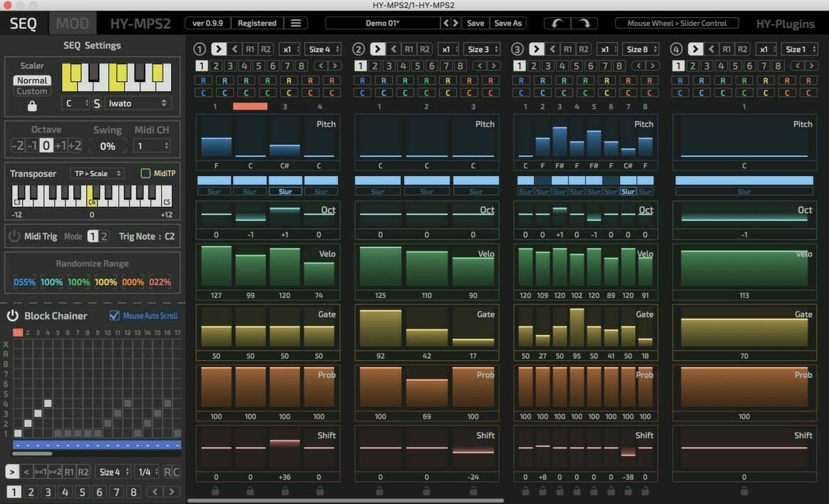Select Normal scaler mode
Image resolution: width=829 pixels, height=504 pixels.
32,81
